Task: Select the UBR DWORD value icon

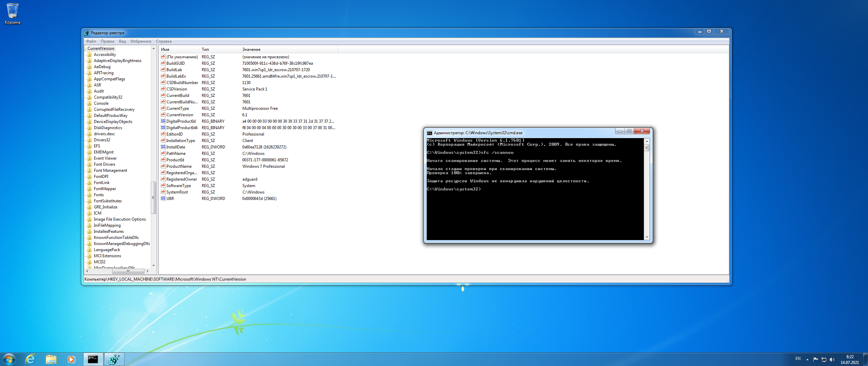Action: [x=163, y=198]
